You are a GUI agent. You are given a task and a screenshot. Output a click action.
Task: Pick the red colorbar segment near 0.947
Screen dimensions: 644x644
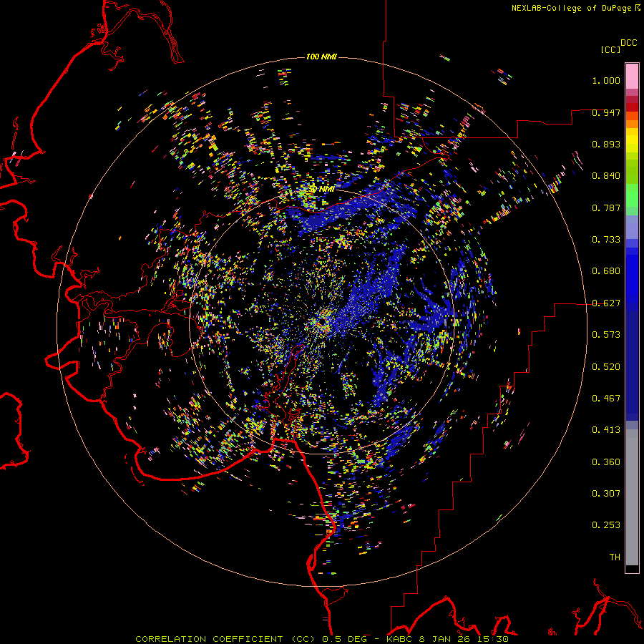(632, 107)
